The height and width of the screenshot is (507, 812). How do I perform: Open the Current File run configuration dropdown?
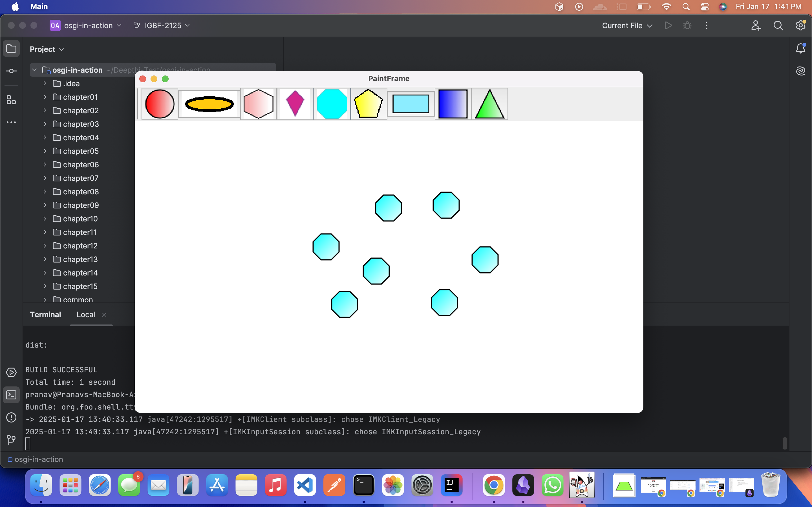pyautogui.click(x=627, y=25)
